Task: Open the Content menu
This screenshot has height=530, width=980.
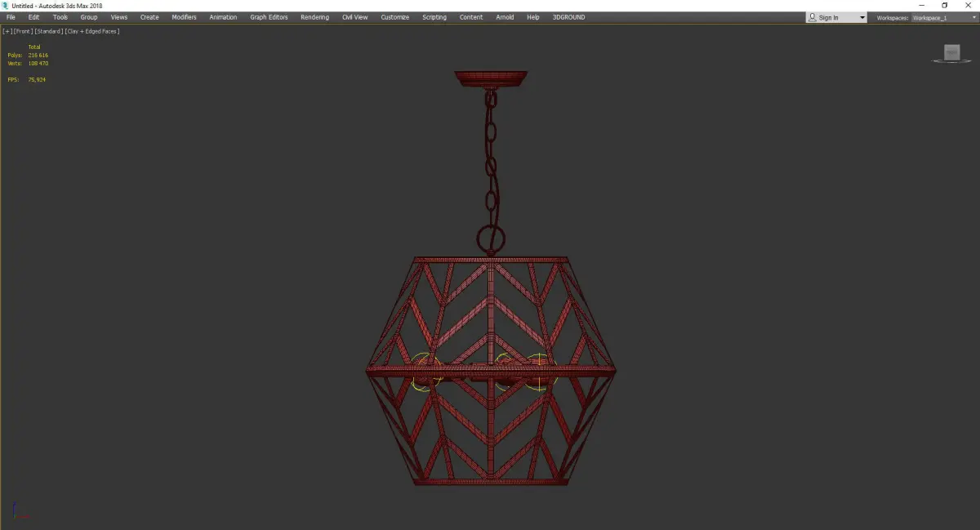Action: pyautogui.click(x=471, y=17)
